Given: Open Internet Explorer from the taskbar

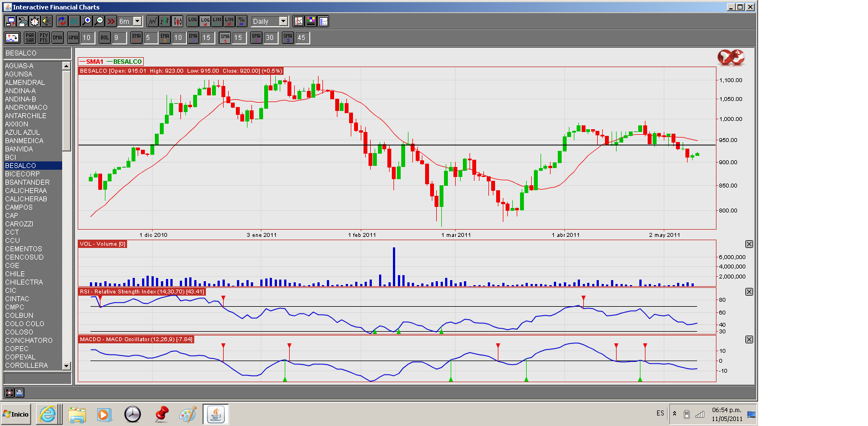Looking at the screenshot, I should (x=49, y=414).
